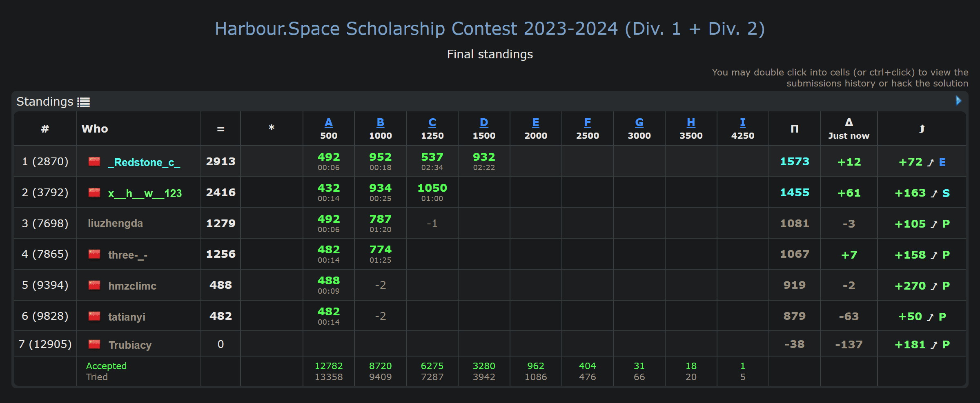Click flag icon beside tatianyi

[94, 316]
